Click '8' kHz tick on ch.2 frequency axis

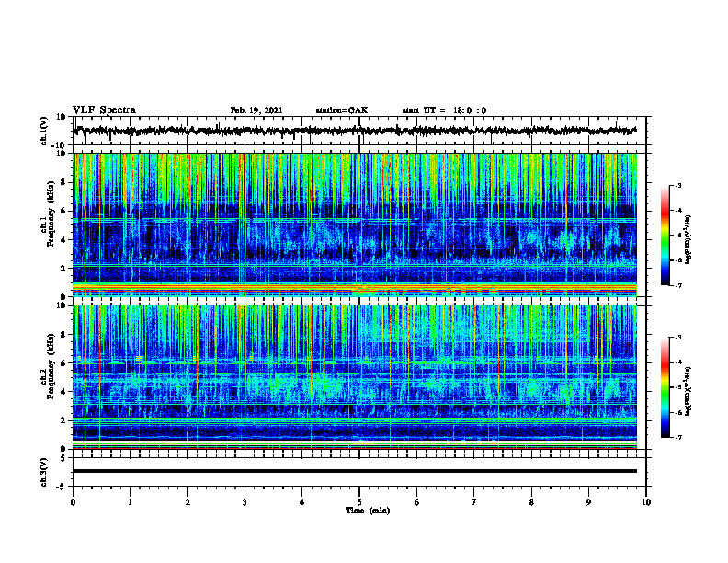click(64, 335)
